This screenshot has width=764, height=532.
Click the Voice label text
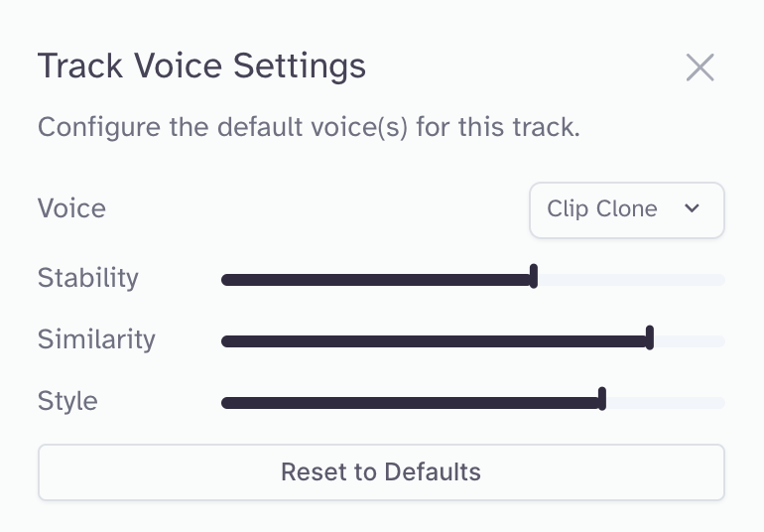(x=71, y=208)
